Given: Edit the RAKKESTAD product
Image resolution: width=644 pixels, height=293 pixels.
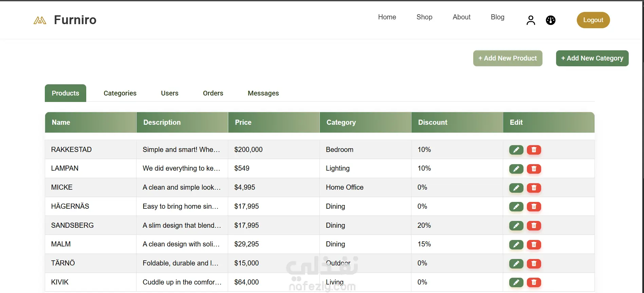Looking at the screenshot, I should [x=516, y=150].
